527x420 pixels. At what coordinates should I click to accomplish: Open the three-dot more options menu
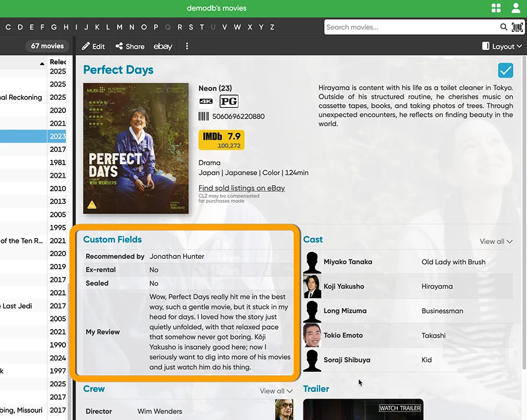186,46
